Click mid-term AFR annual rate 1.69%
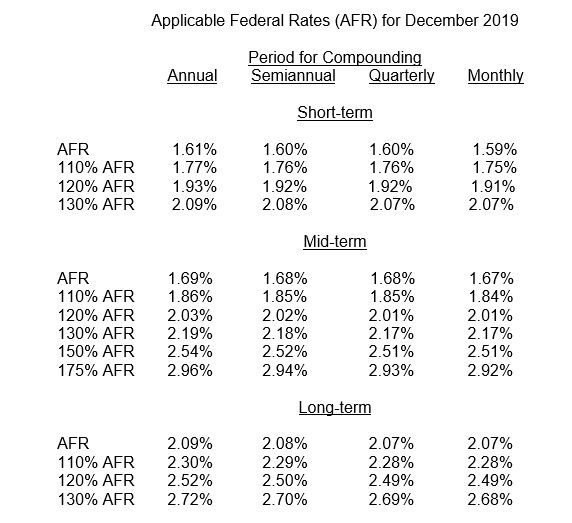The image size is (572, 523). 190,279
